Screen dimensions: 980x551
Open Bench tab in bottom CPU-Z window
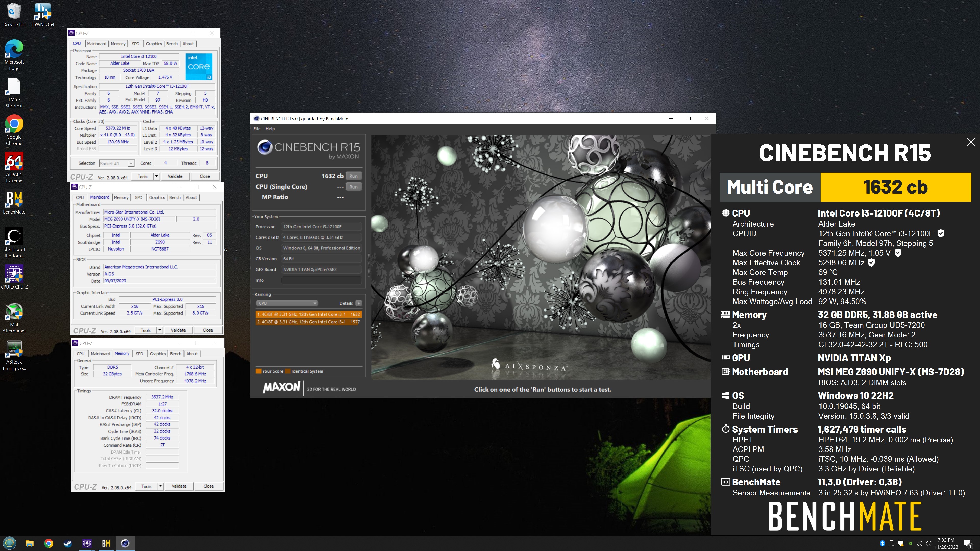point(175,354)
